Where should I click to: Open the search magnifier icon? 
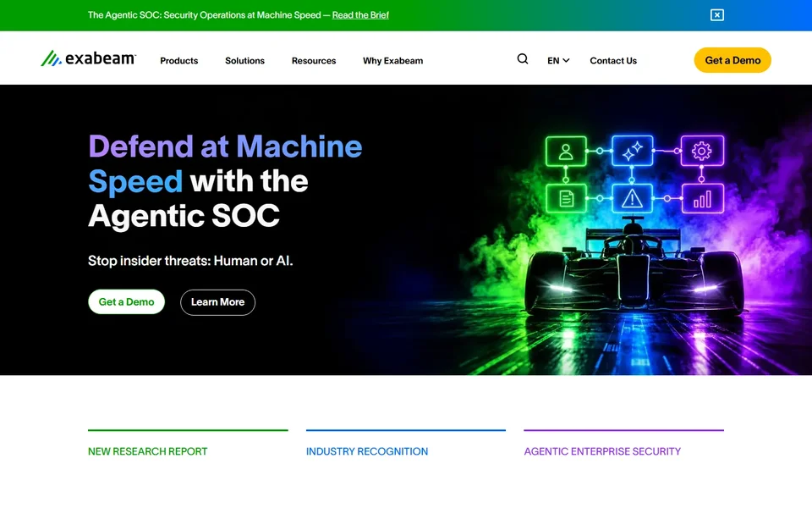coord(523,59)
